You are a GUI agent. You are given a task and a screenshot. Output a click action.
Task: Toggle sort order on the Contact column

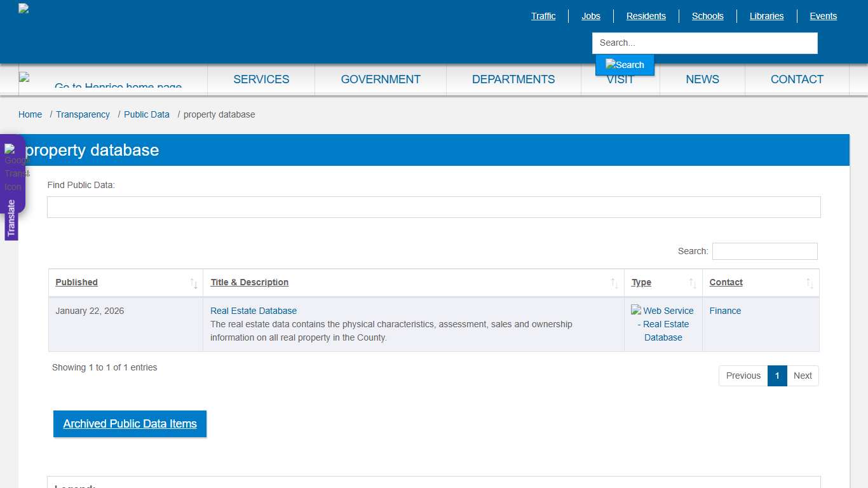click(x=808, y=282)
